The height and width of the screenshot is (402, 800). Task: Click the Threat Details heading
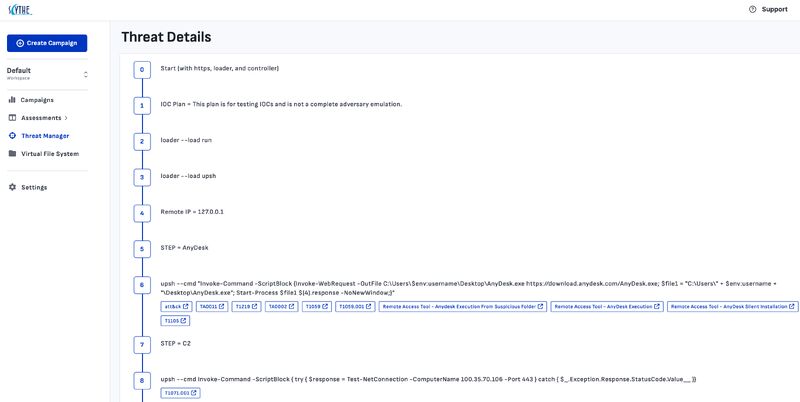(166, 37)
